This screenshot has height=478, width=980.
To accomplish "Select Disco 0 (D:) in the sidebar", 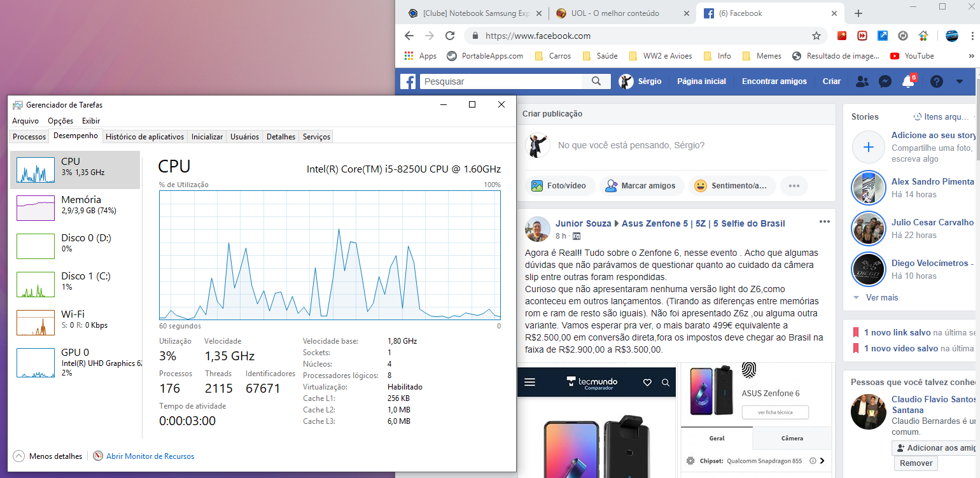I will click(75, 246).
